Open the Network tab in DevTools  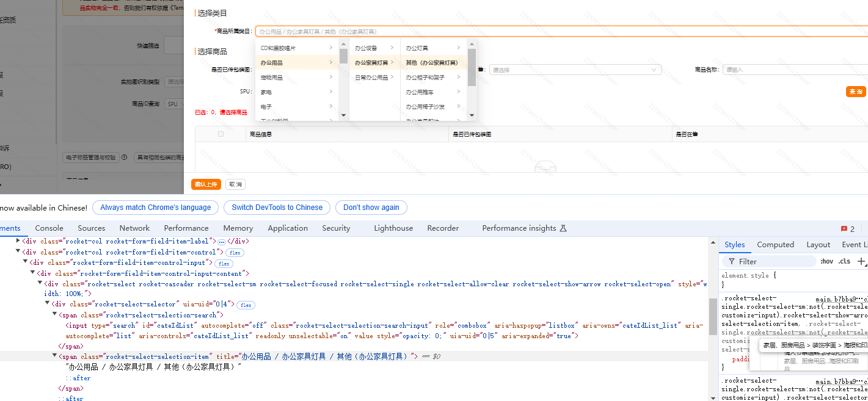pyautogui.click(x=134, y=228)
